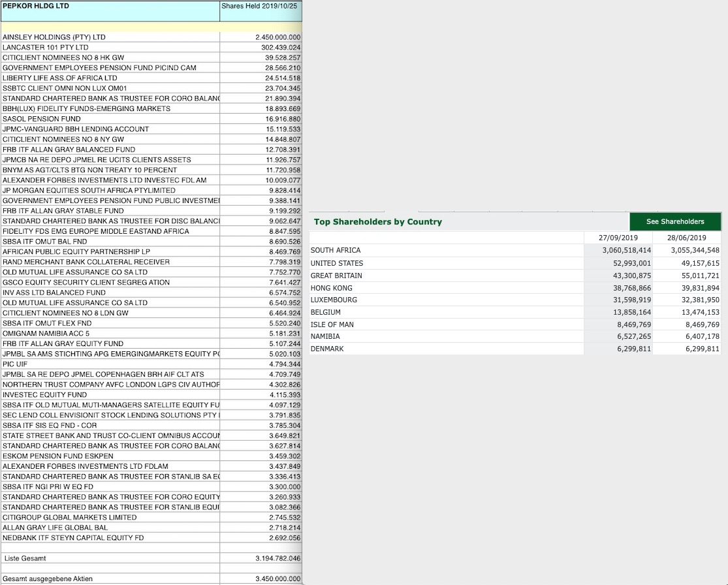Click the LANCASTER 101 PTY LTD cell
The image size is (728, 585).
coord(47,47)
